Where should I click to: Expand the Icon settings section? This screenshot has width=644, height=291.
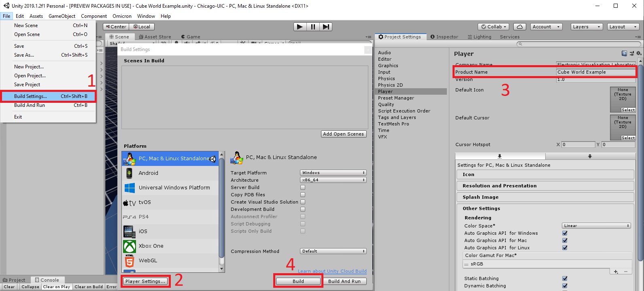pos(545,174)
